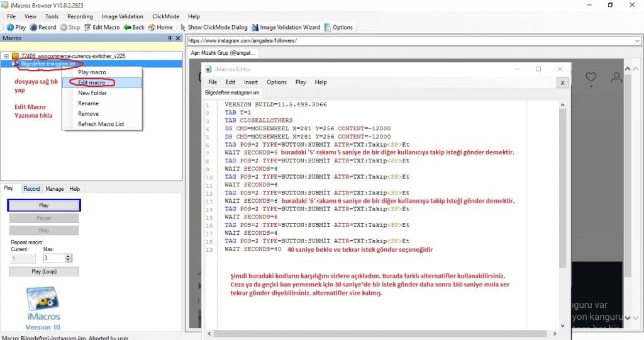This screenshot has width=644, height=340.
Task: Click the Stop button in the Play panel
Action: [44, 230]
